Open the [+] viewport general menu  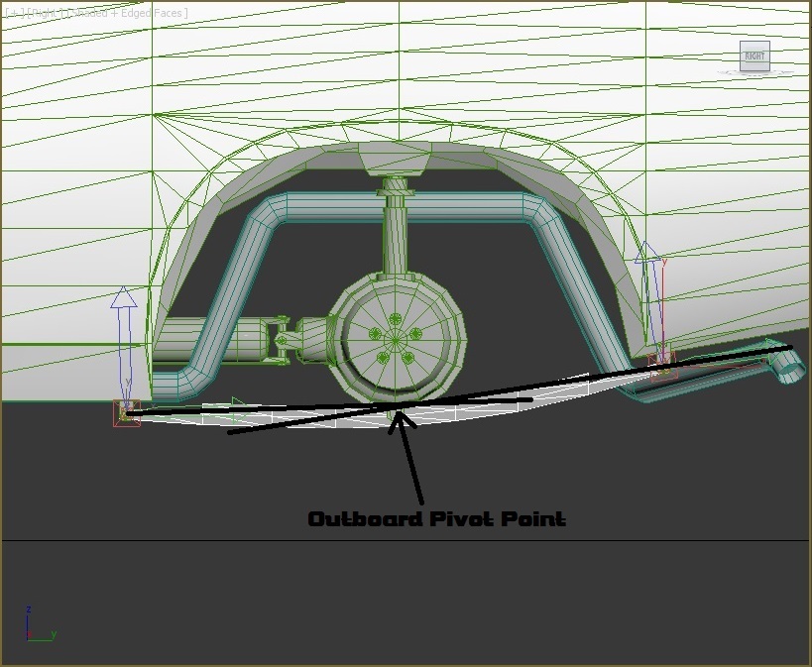(14, 13)
